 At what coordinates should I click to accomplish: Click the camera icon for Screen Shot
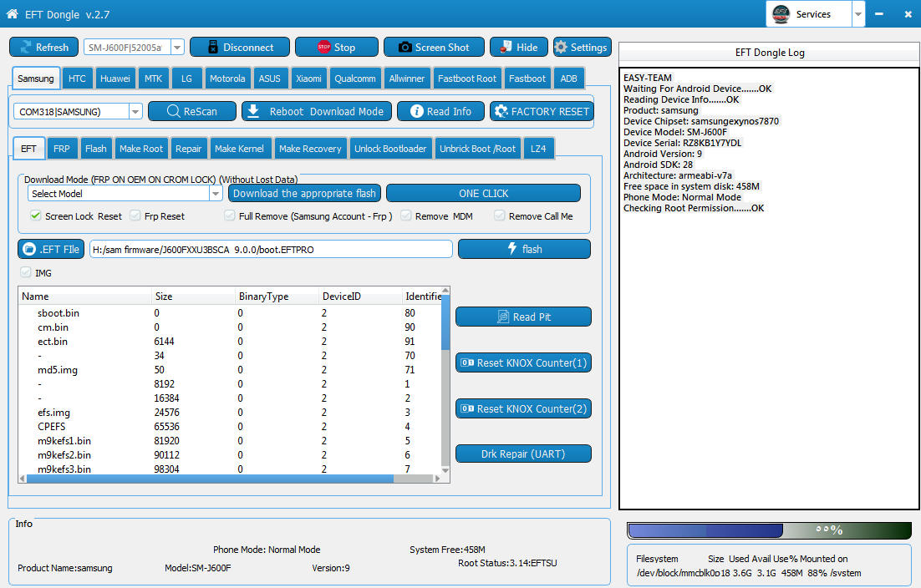tap(405, 47)
